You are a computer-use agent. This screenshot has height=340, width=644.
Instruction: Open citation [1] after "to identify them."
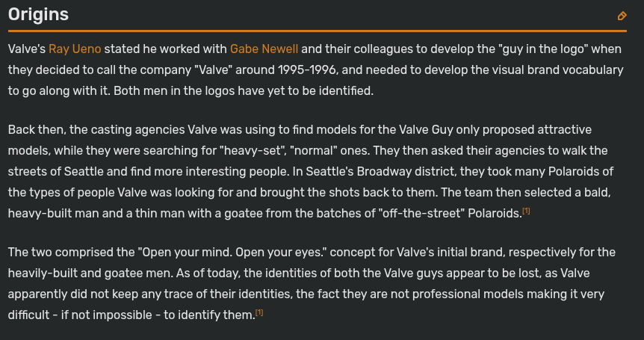(x=259, y=313)
